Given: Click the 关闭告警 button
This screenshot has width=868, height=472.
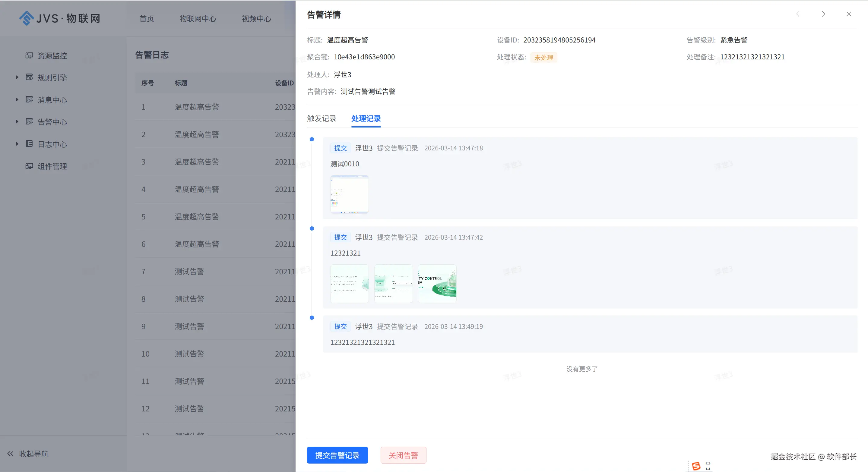Looking at the screenshot, I should pos(403,455).
